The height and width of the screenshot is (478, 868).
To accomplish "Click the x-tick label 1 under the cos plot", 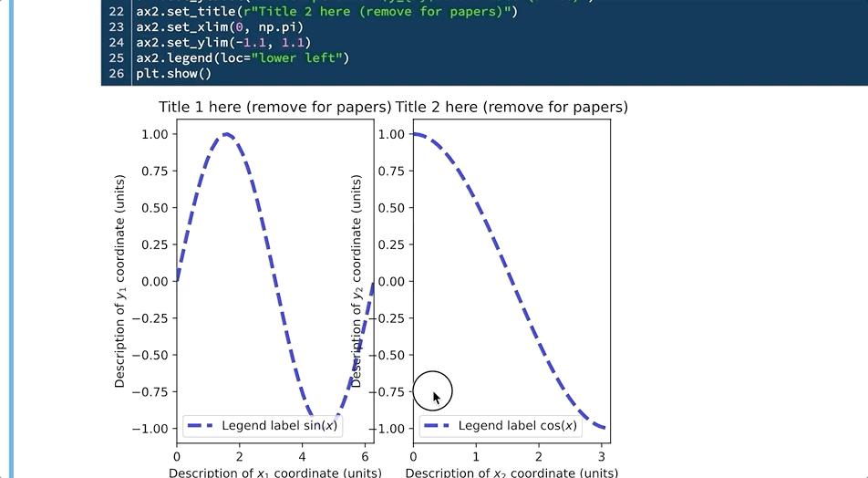I will [x=476, y=457].
